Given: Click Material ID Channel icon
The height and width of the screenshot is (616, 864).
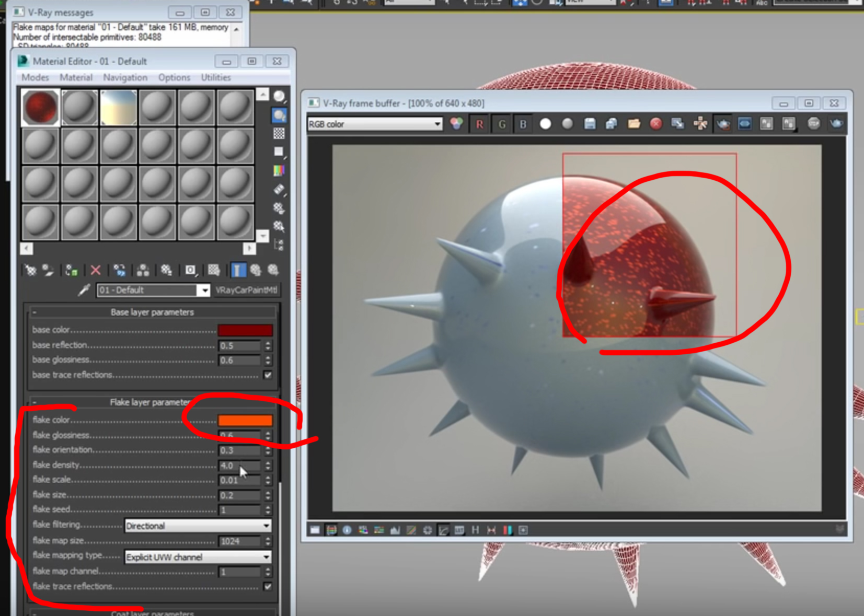Looking at the screenshot, I should [x=190, y=270].
